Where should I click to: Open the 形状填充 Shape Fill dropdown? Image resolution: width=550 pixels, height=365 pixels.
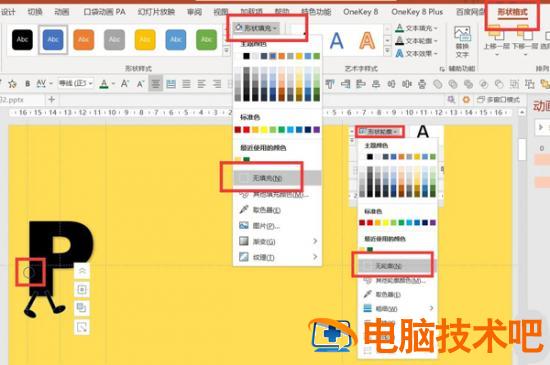(x=256, y=28)
